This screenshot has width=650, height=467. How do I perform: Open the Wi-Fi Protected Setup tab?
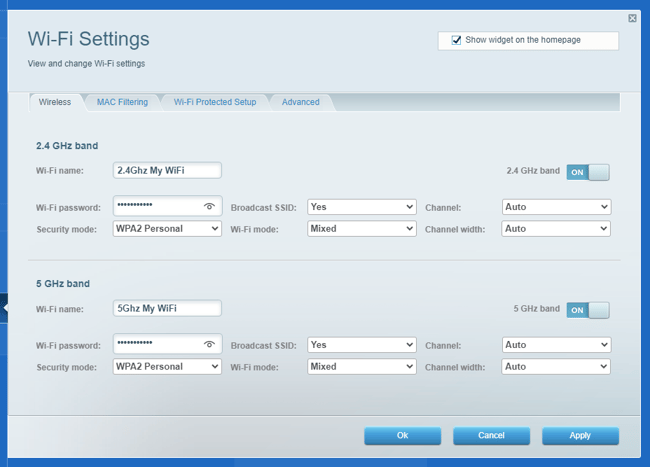click(x=215, y=102)
